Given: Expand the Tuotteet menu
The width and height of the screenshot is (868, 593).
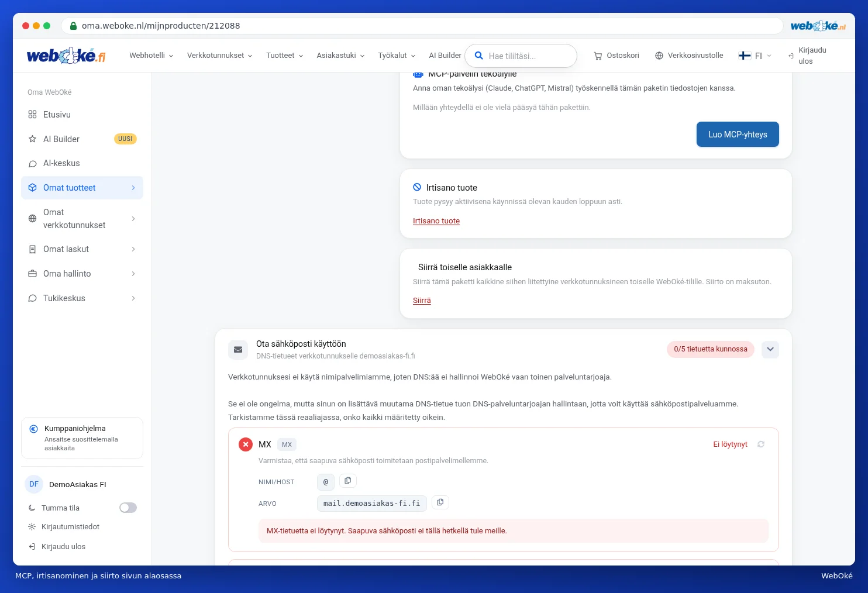Looking at the screenshot, I should pyautogui.click(x=285, y=56).
